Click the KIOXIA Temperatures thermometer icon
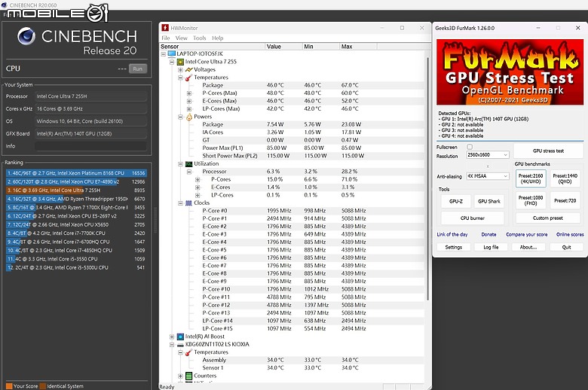Viewport: 588px width, 390px height. pos(189,352)
